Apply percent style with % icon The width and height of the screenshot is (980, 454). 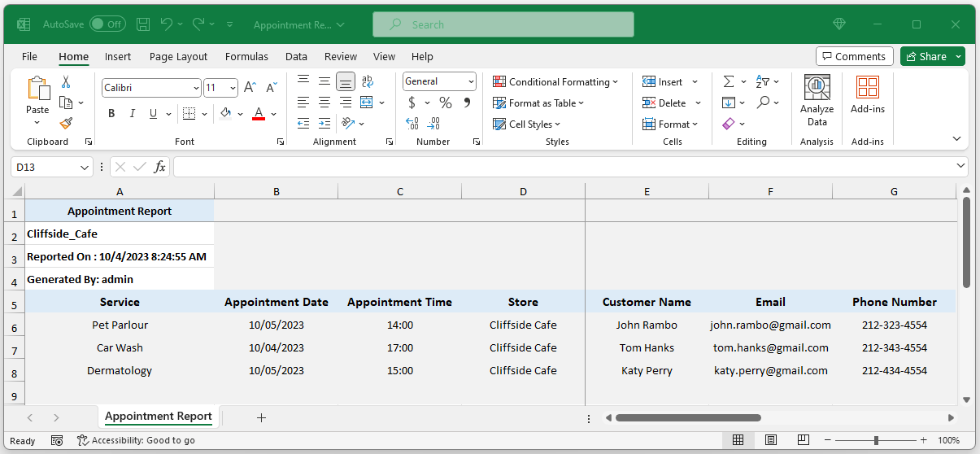point(445,103)
